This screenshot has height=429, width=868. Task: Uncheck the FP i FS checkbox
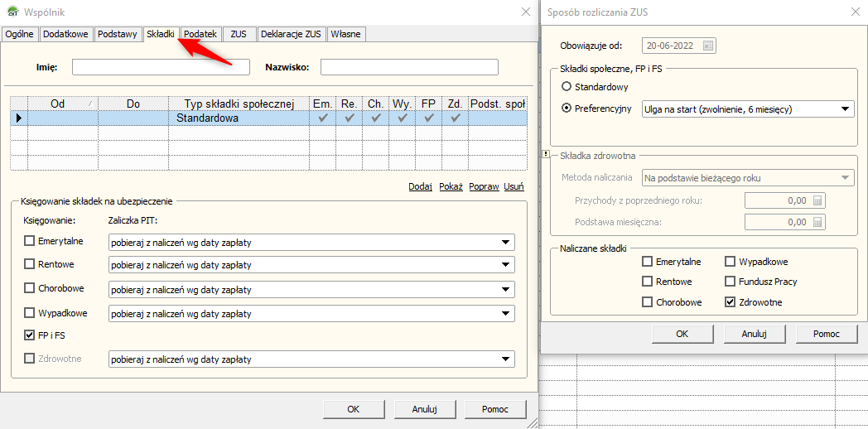tap(29, 335)
